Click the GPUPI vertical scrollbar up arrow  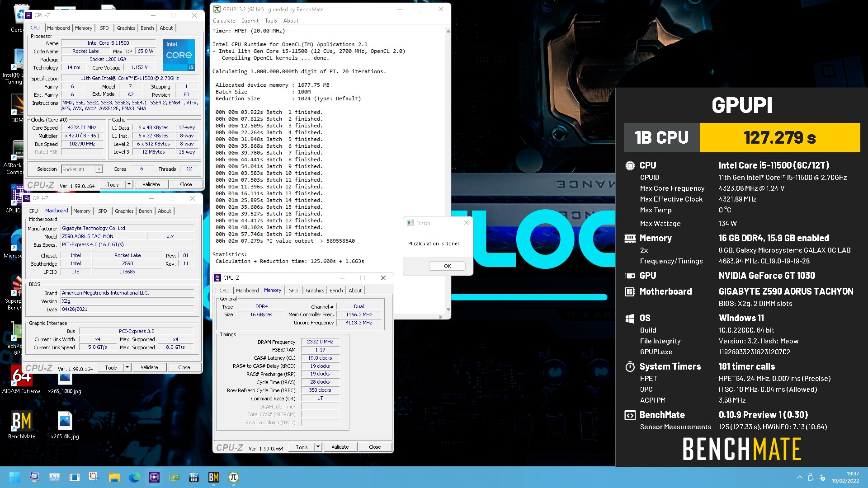tap(448, 31)
